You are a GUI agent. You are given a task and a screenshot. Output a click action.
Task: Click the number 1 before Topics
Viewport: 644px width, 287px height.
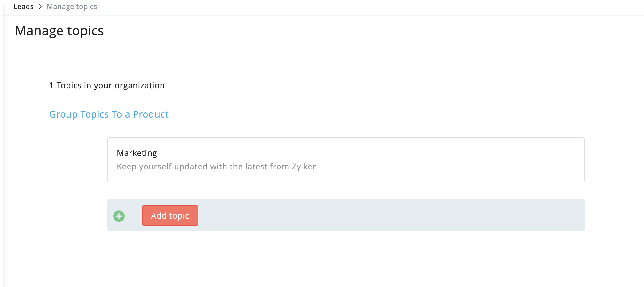coord(51,85)
